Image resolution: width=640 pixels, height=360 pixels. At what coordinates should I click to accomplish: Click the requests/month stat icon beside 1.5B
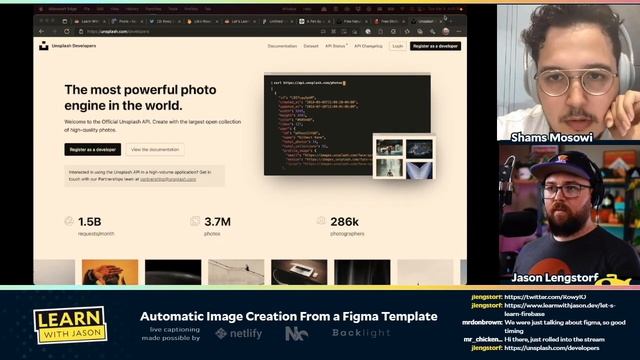tap(69, 221)
